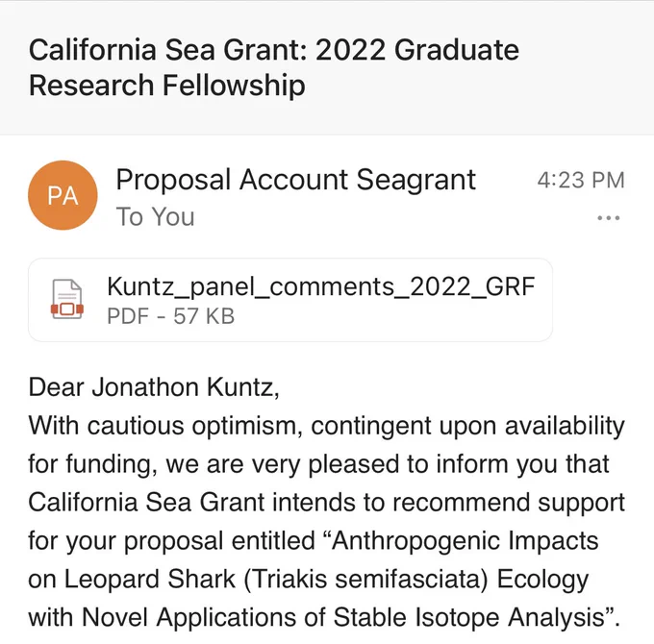Open the three-dot more options menu
The height and width of the screenshot is (644, 654).
pos(608,217)
